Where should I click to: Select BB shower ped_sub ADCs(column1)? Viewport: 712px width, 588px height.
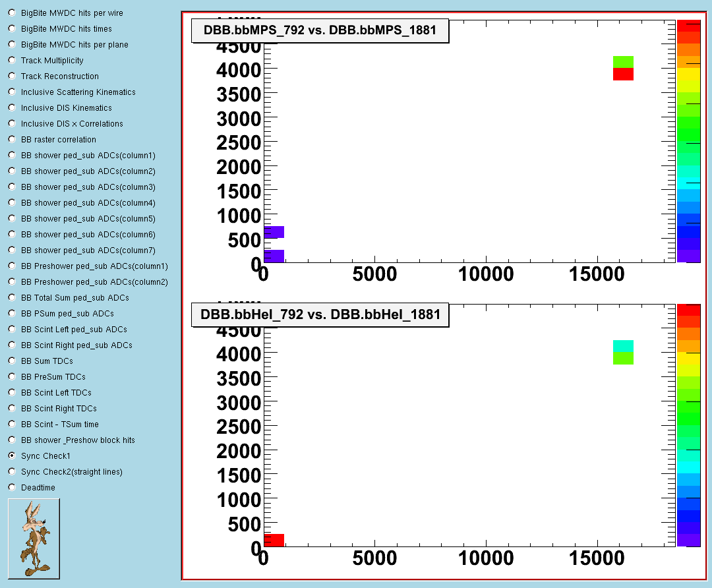pyautogui.click(x=13, y=156)
